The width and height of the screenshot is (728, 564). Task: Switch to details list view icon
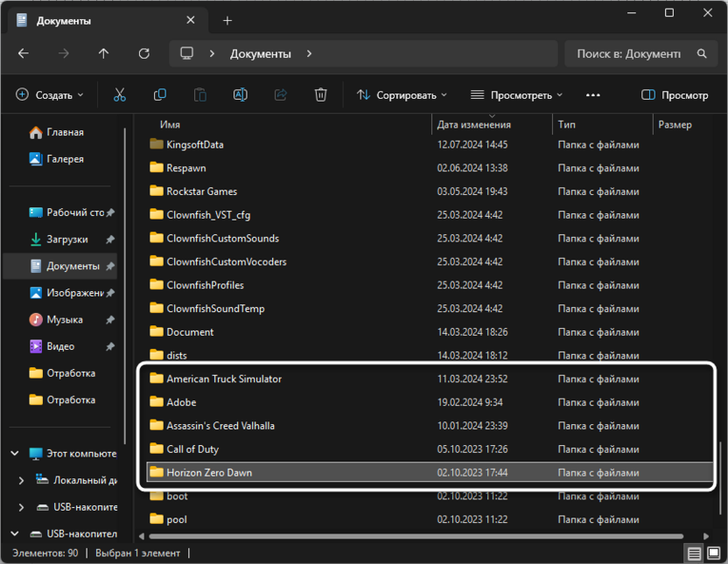(x=694, y=554)
